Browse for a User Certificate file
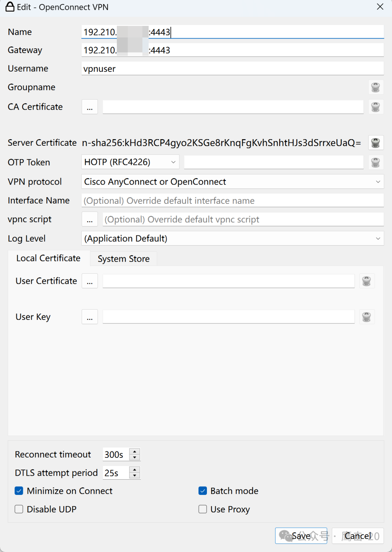The height and width of the screenshot is (552, 392). 90,281
